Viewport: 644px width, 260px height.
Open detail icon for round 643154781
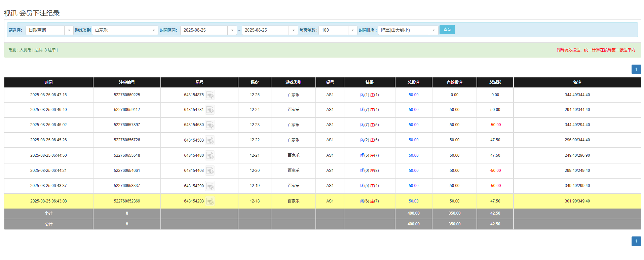pyautogui.click(x=210, y=110)
